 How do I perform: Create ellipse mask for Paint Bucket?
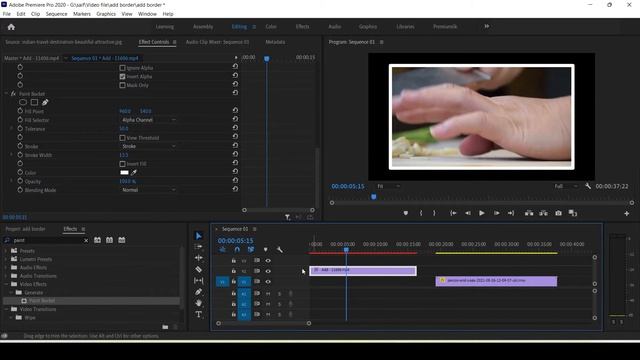[x=23, y=102]
